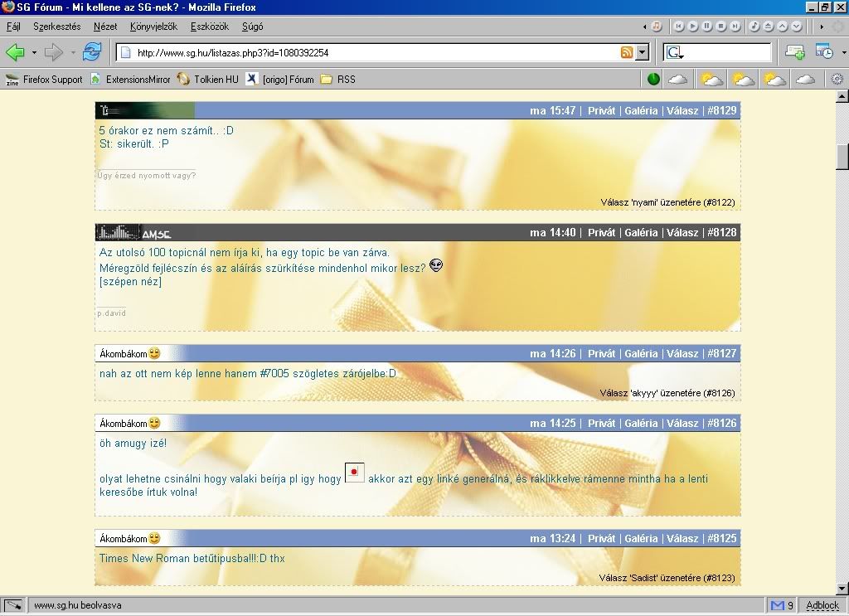Click the #8126 post number link

[722, 423]
